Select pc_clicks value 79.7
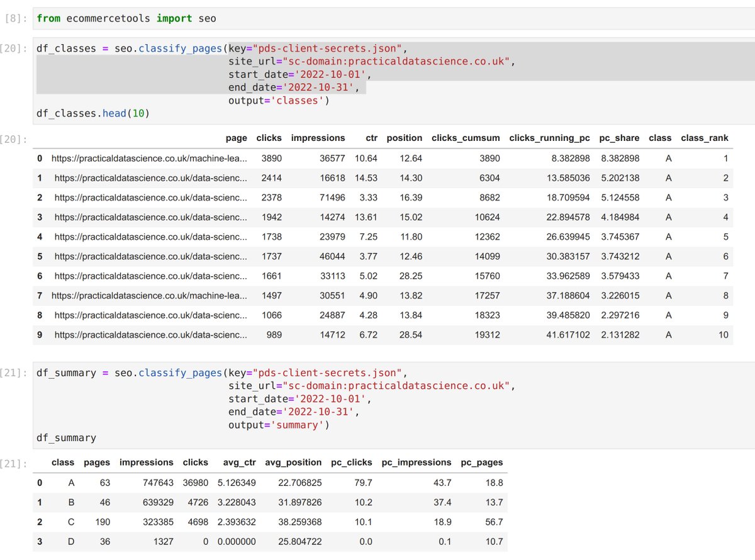 (x=364, y=483)
